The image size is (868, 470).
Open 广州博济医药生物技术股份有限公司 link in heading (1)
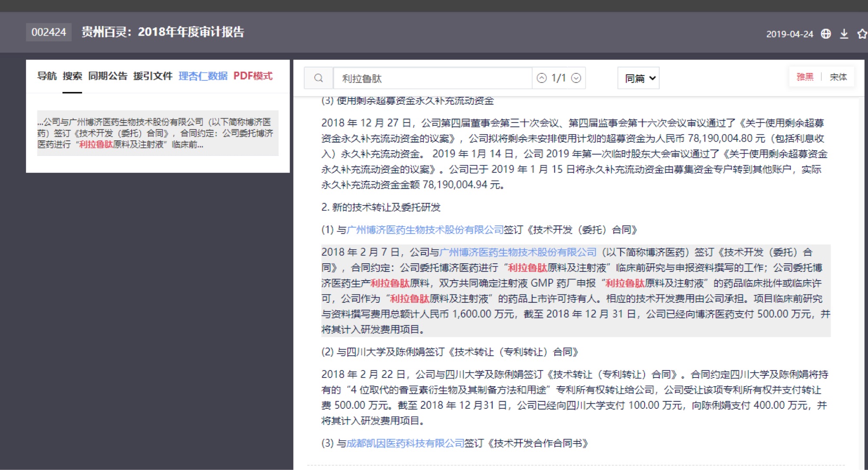(425, 230)
